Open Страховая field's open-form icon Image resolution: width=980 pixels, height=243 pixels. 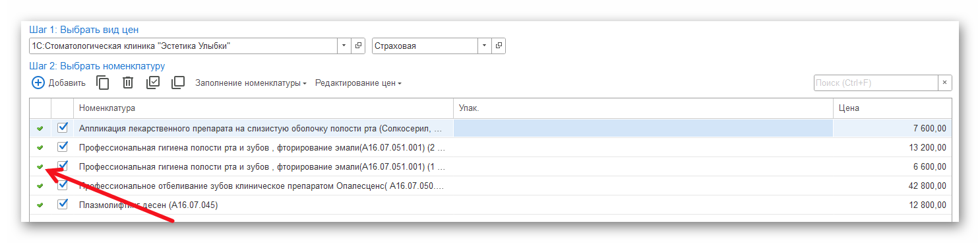pyautogui.click(x=499, y=46)
